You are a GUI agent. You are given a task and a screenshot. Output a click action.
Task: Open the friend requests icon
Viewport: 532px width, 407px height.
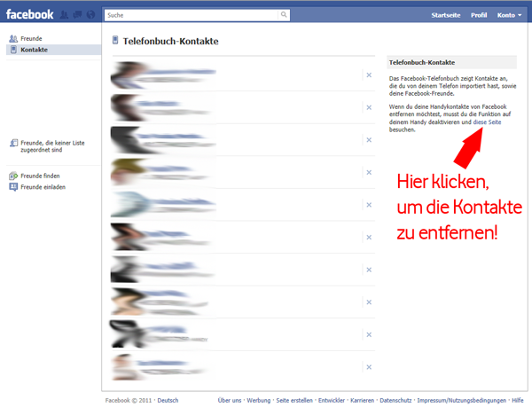click(x=65, y=15)
